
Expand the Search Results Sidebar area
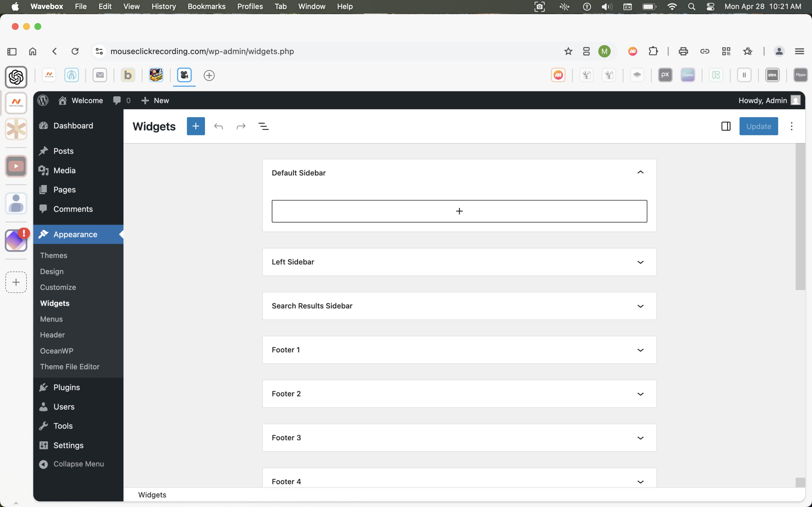(640, 306)
